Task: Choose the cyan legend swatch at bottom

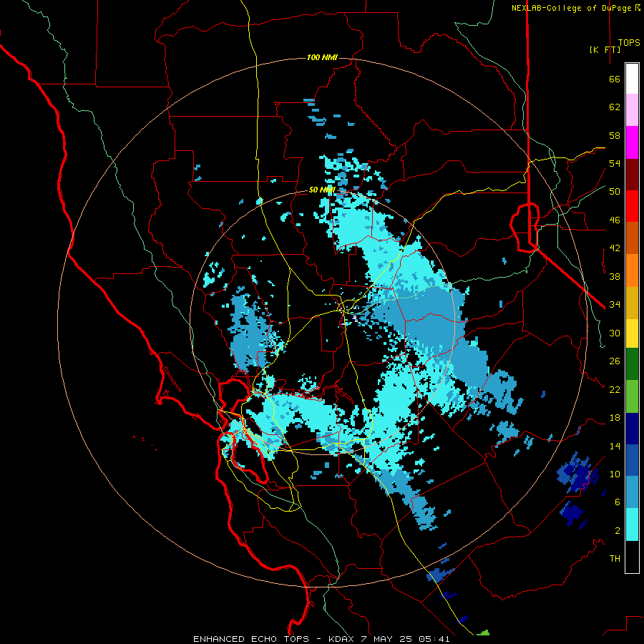Action: [x=632, y=525]
